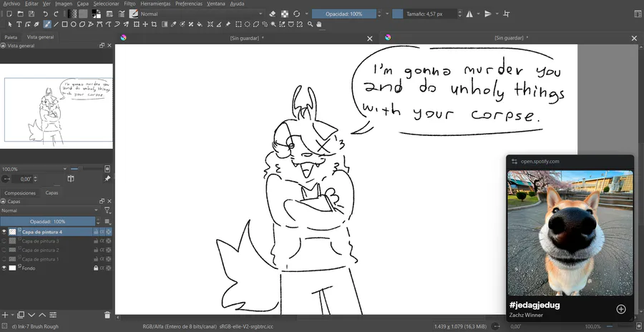Select the Gradient tool
Viewport: 644px width, 332px height.
165,24
